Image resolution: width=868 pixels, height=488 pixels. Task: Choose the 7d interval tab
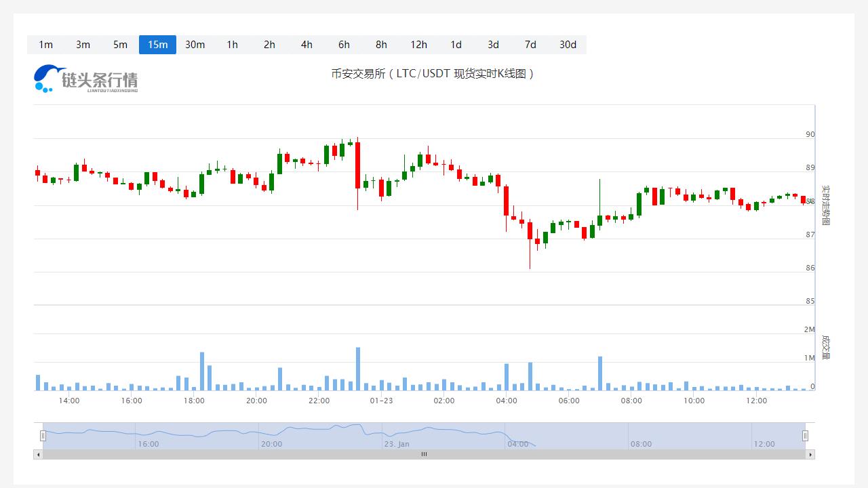click(x=530, y=45)
